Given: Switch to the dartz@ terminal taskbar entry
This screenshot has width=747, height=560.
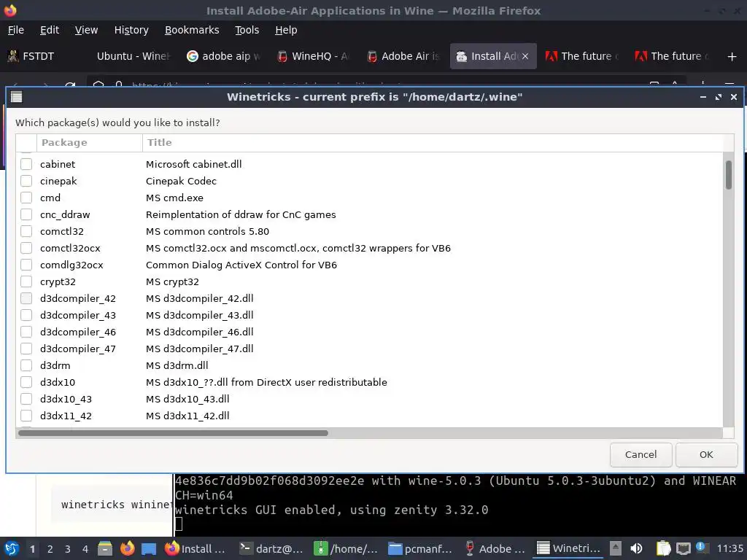Looking at the screenshot, I should [271, 548].
